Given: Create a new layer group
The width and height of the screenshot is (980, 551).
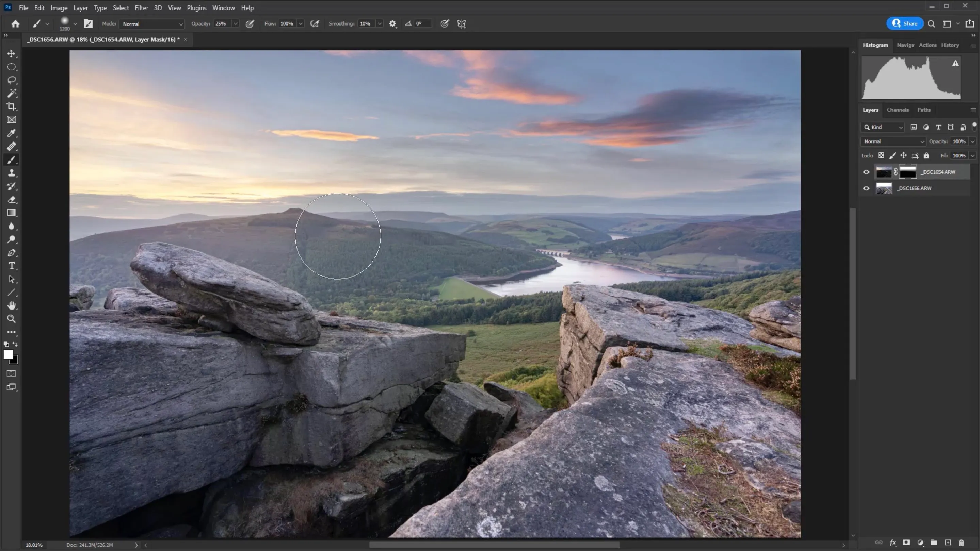Looking at the screenshot, I should pos(934,542).
